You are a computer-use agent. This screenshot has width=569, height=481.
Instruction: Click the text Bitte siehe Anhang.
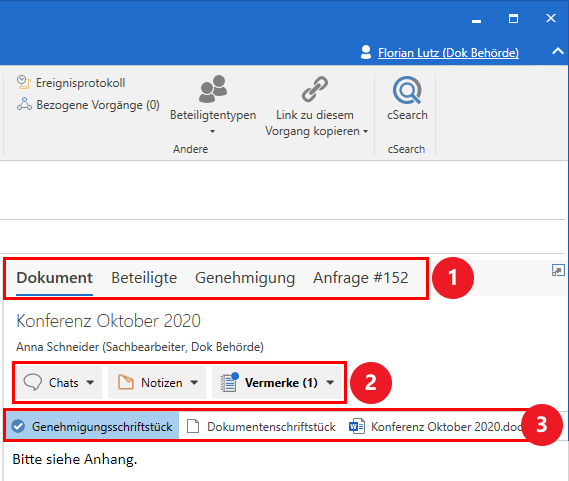coord(75,460)
